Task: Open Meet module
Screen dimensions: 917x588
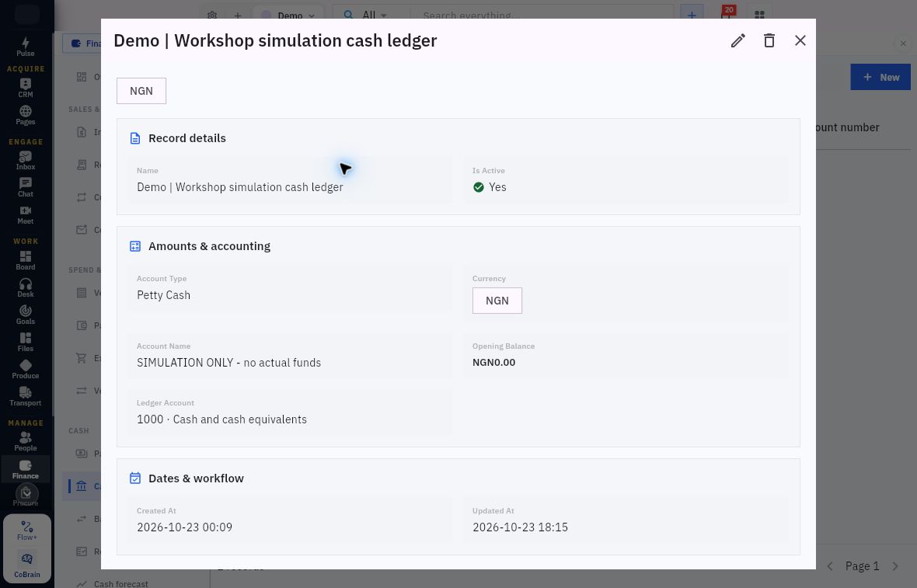Action: pos(25,214)
